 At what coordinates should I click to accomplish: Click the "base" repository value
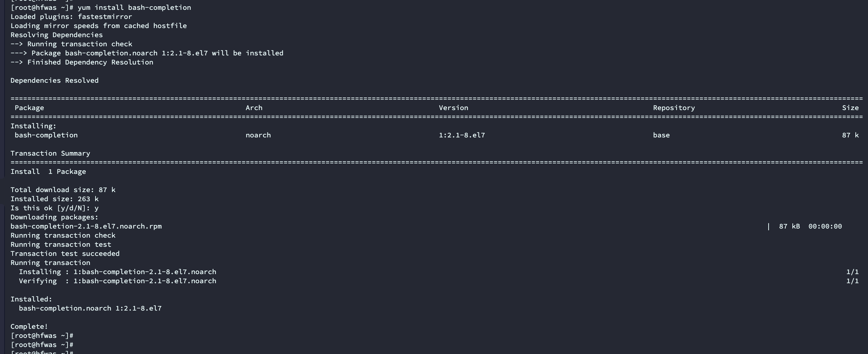(x=661, y=135)
